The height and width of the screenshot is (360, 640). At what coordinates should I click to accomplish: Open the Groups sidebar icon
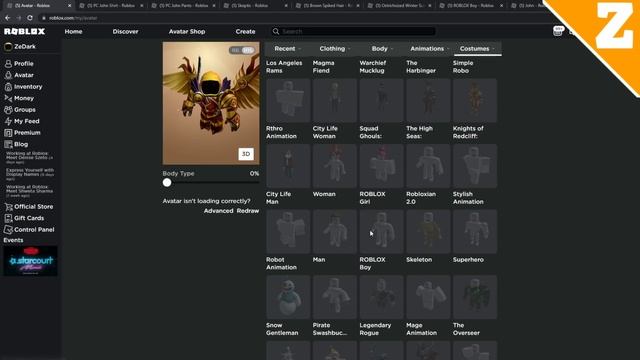click(8, 109)
